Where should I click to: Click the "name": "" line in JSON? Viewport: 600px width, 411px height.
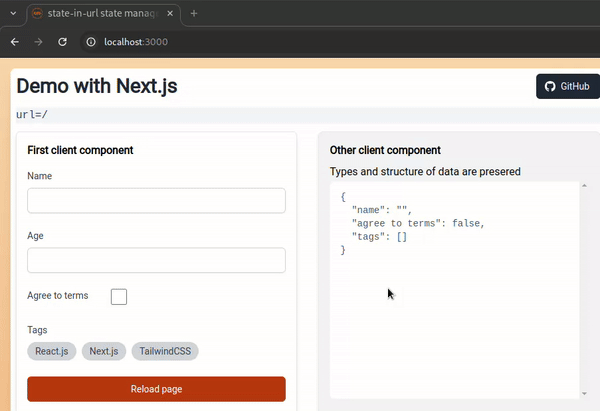click(x=382, y=210)
